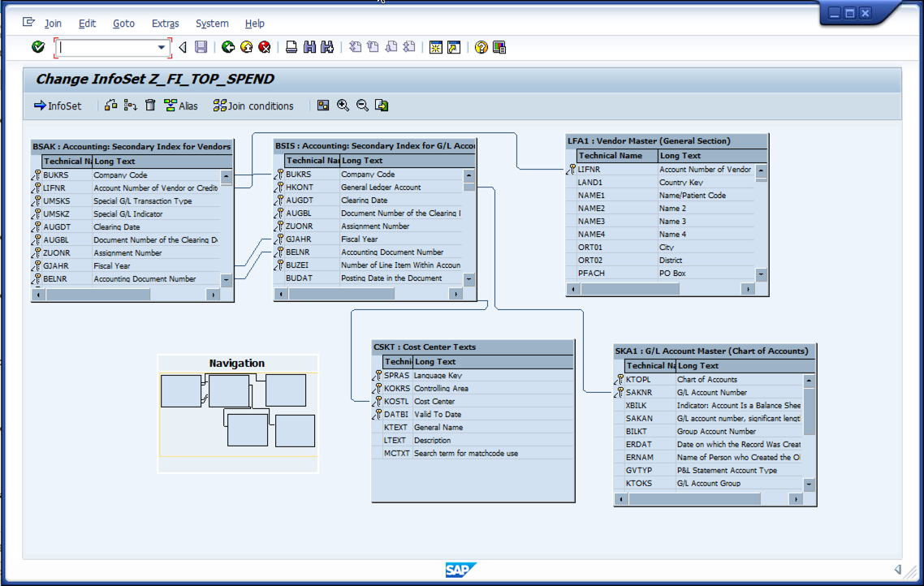Click the Next Page icon
This screenshot has height=586, width=924.
(391, 47)
